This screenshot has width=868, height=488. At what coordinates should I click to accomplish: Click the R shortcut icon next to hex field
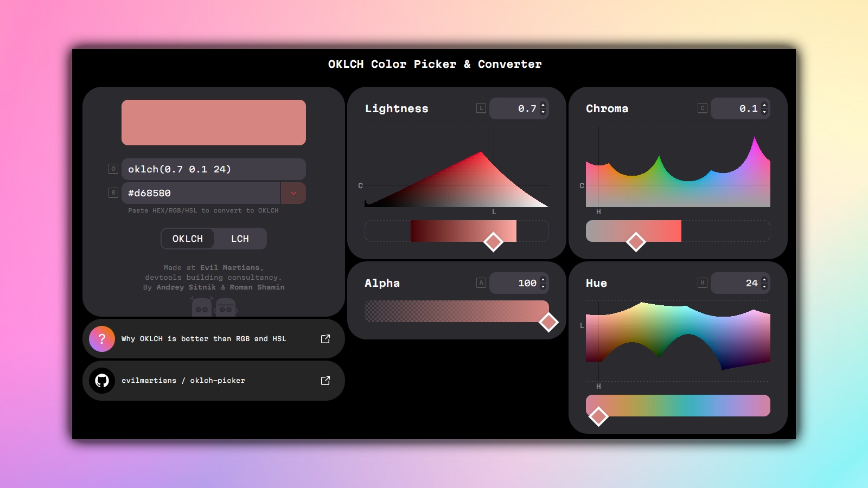pos(113,192)
